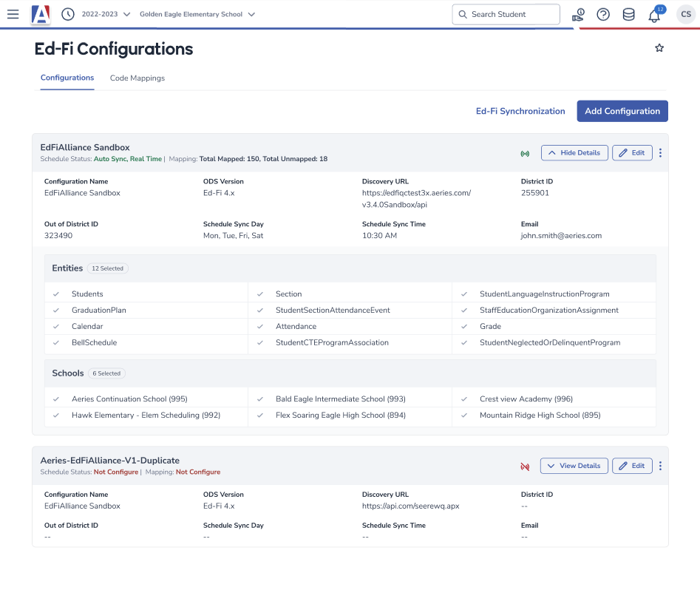Open the Ed-Fi Synchronization link
700x590 pixels.
click(x=520, y=111)
